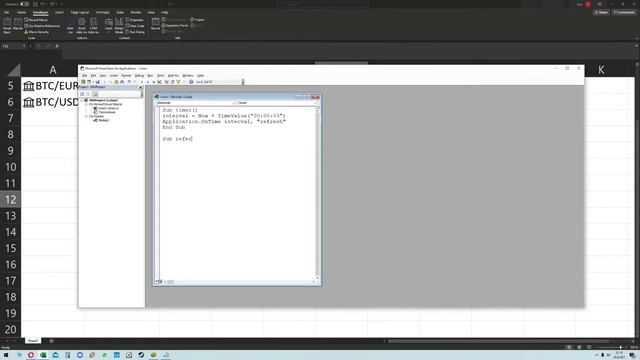Click the Help icon in VBA toolbar
The height and width of the screenshot is (360, 640).
[x=191, y=82]
